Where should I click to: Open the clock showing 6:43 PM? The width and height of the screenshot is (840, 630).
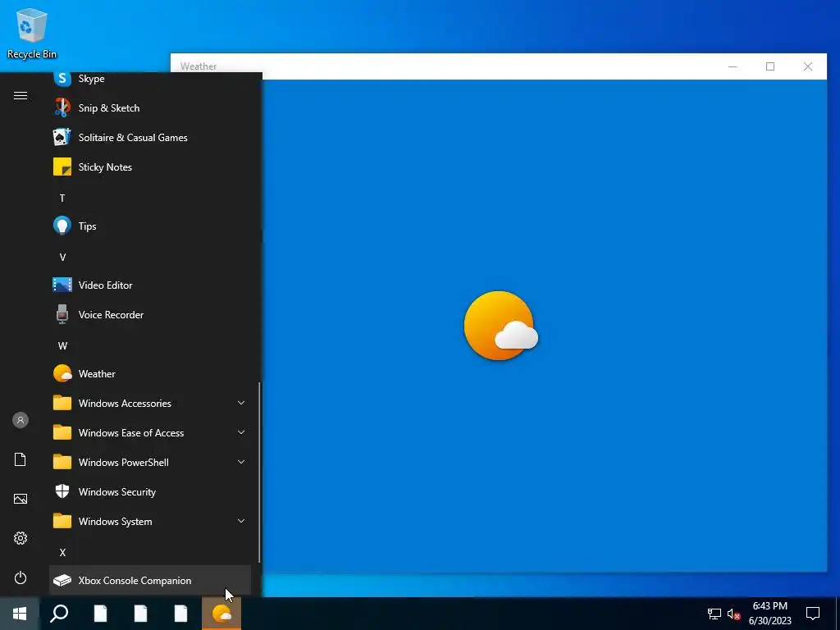point(769,614)
